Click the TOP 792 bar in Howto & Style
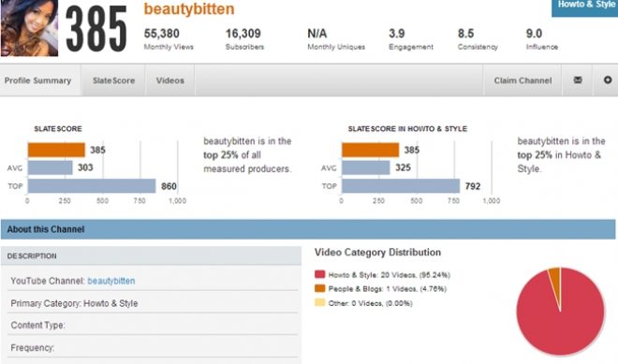This screenshot has width=618, height=364. [x=401, y=186]
